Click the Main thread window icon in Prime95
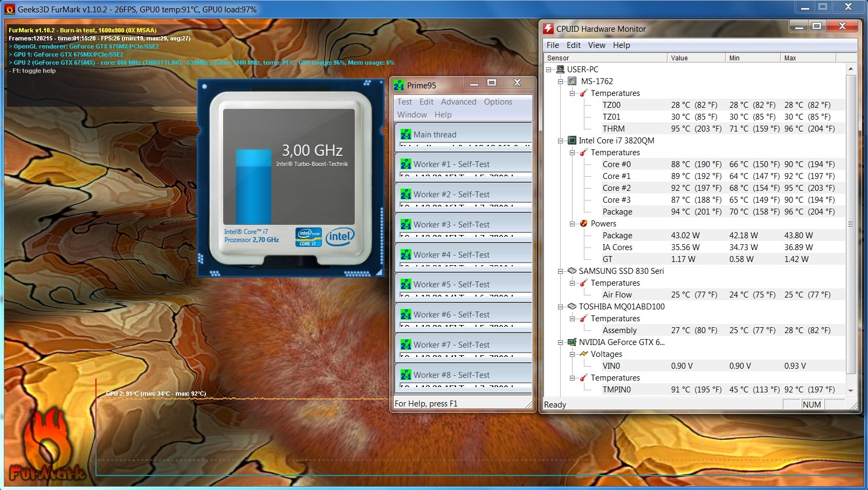This screenshot has width=868, height=490. pos(406,134)
